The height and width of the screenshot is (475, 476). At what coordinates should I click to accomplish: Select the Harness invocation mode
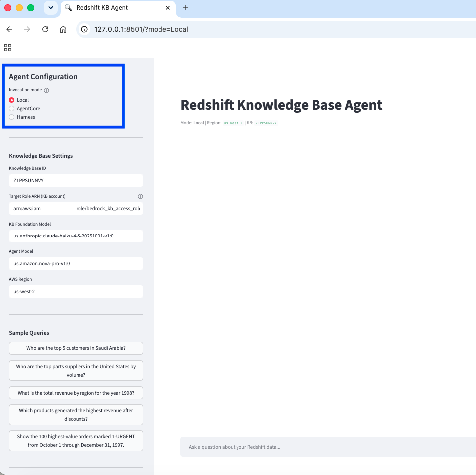[x=22, y=117]
